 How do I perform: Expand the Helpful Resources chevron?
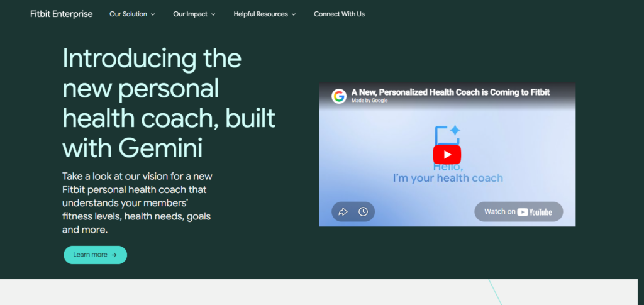[294, 14]
